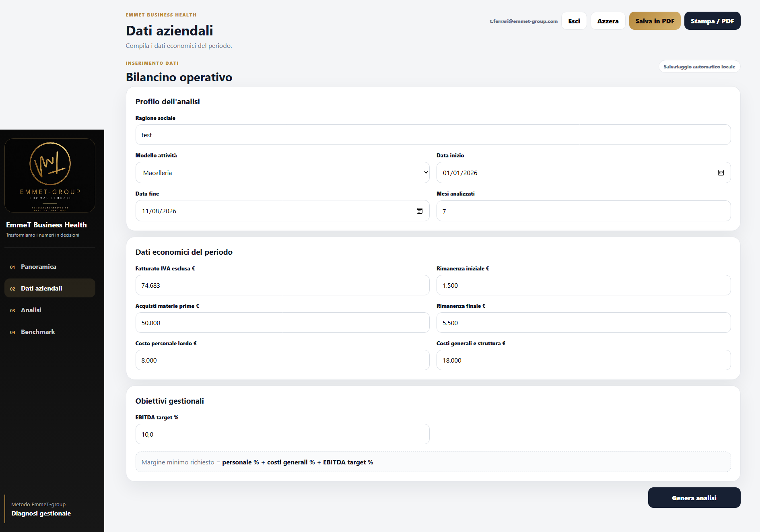760x532 pixels.
Task: Focus the Mesi analizzati field
Action: pos(583,211)
